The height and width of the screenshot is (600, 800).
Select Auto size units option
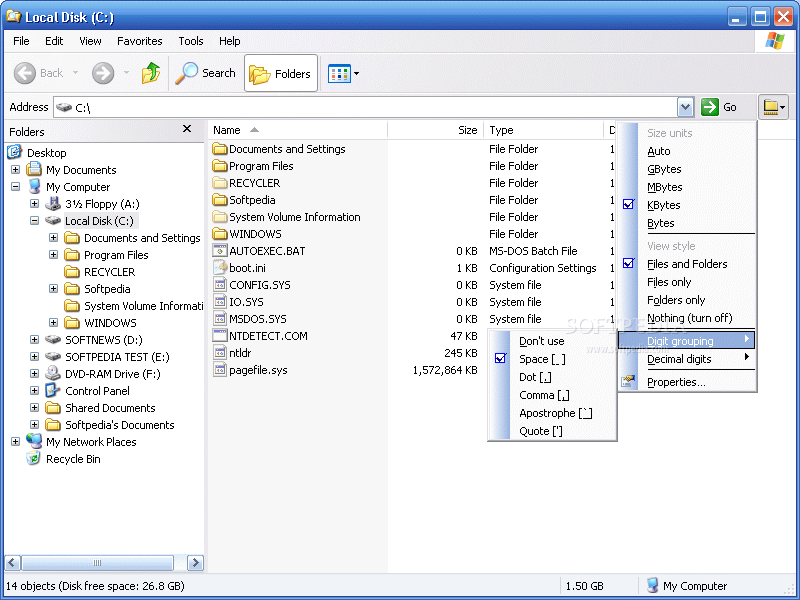pos(687,151)
